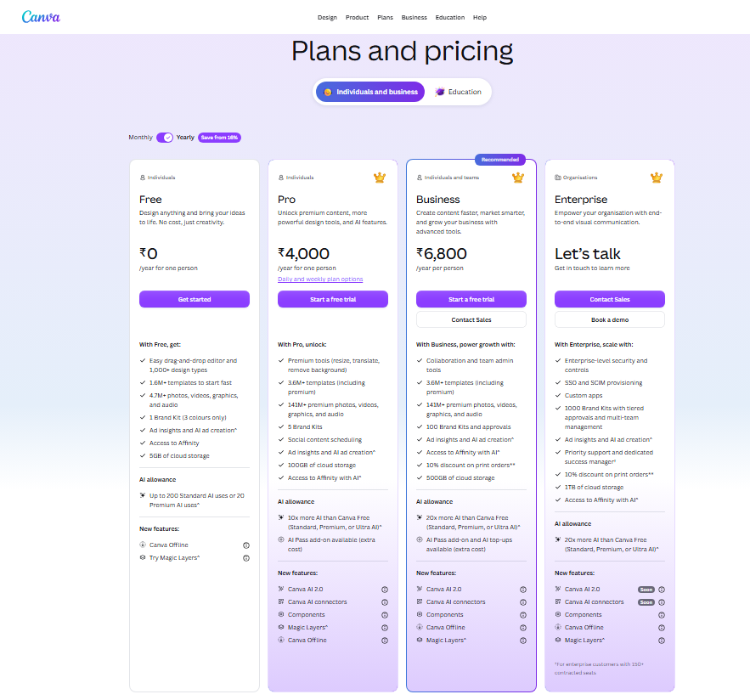Viewport: 750px width, 700px height.
Task: Open info icon for Canva Offline in Free plan
Action: coord(245,545)
